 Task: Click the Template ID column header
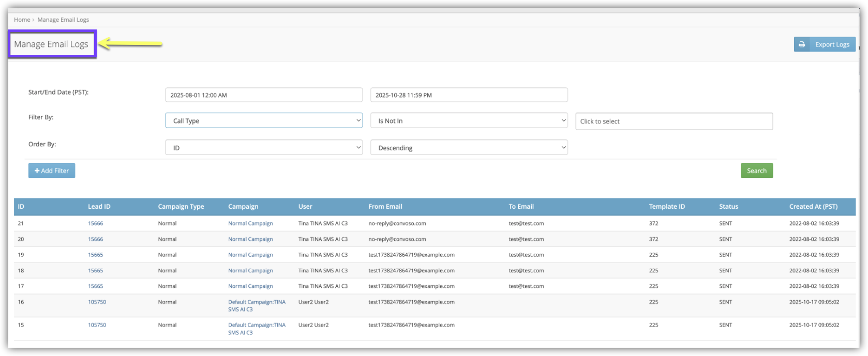click(x=666, y=207)
